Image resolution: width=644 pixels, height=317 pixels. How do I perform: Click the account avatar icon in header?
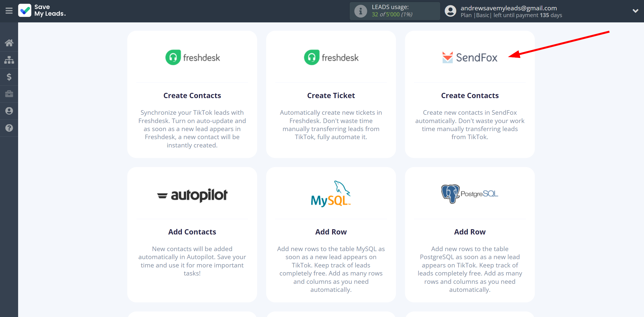coord(450,11)
